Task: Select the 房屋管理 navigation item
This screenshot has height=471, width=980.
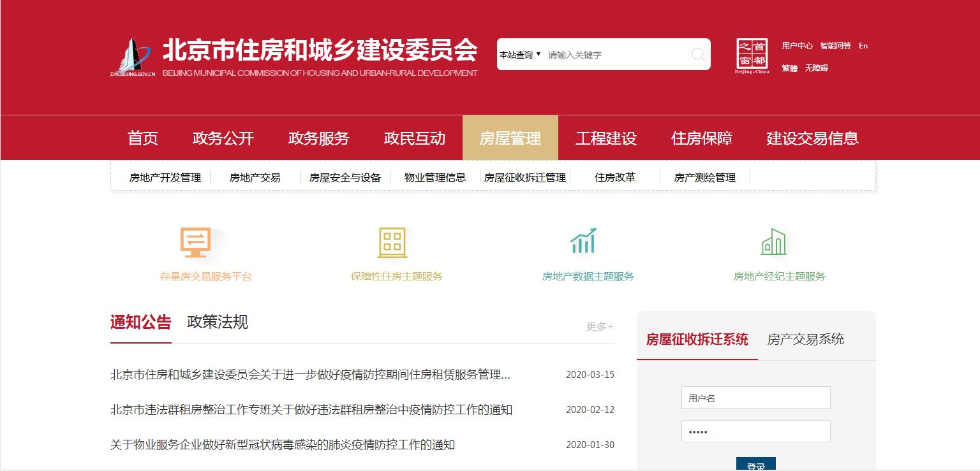Action: coord(510,138)
